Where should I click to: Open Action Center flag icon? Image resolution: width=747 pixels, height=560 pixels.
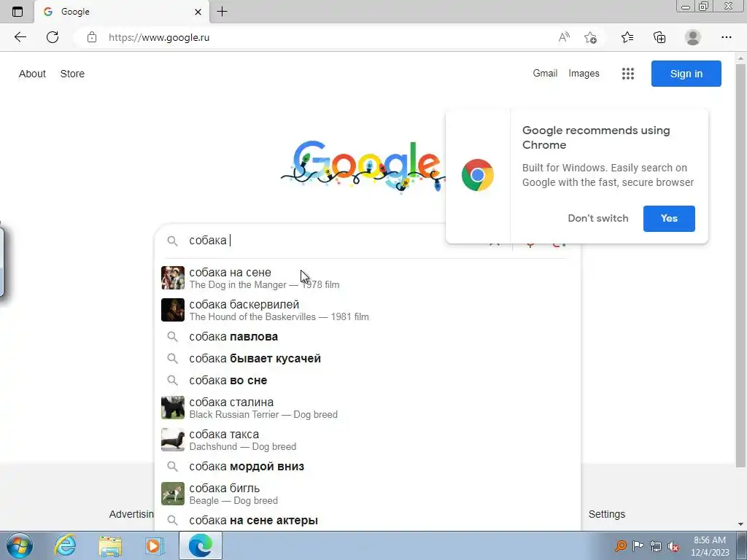(638, 546)
